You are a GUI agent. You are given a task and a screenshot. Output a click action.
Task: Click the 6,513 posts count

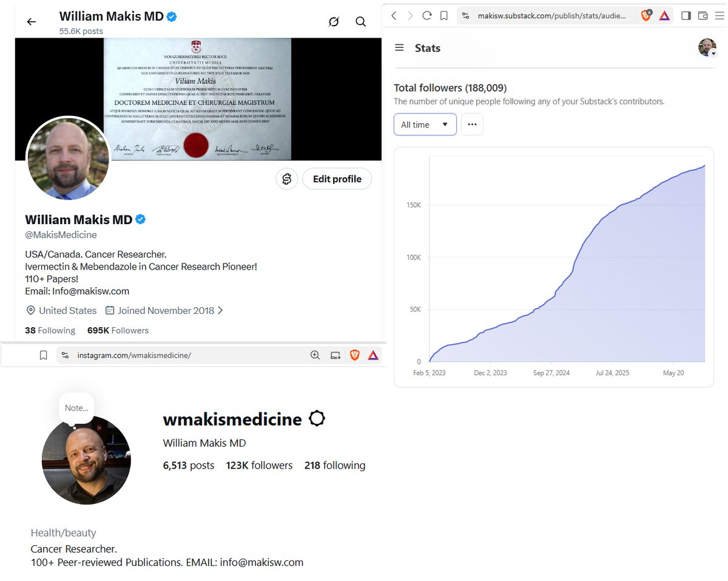(189, 466)
